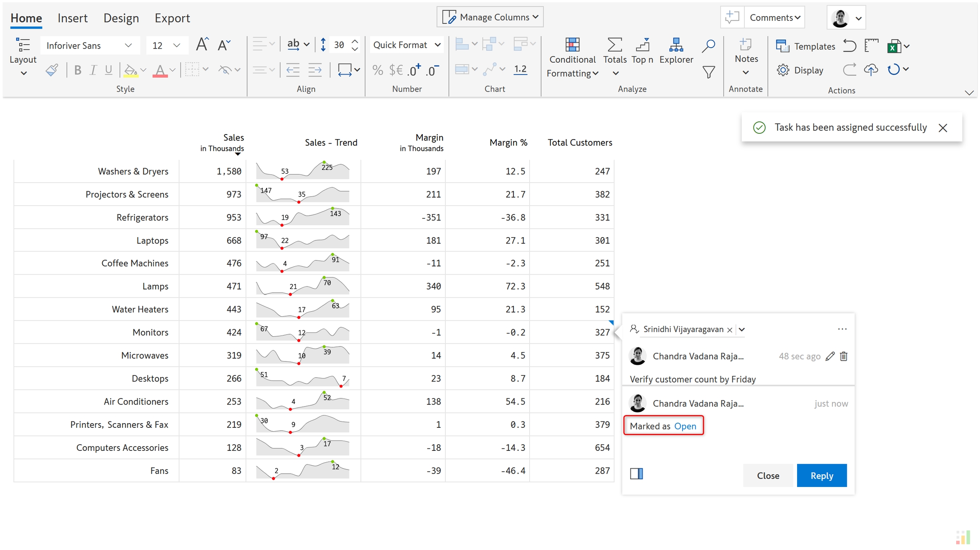Click the format painter brush icon
This screenshot has width=980, height=550.
pyautogui.click(x=52, y=70)
